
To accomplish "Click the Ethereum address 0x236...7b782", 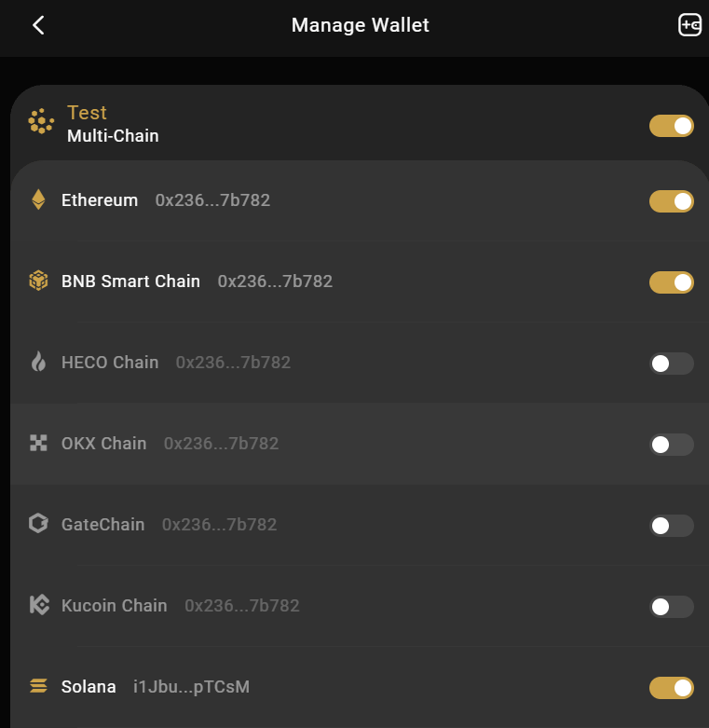I will pyautogui.click(x=212, y=200).
